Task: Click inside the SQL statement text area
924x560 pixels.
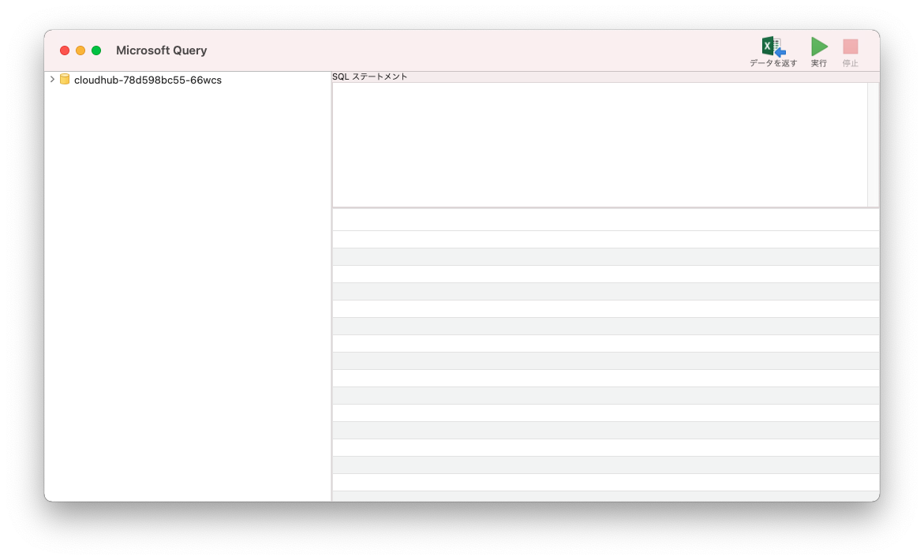Action: click(600, 145)
